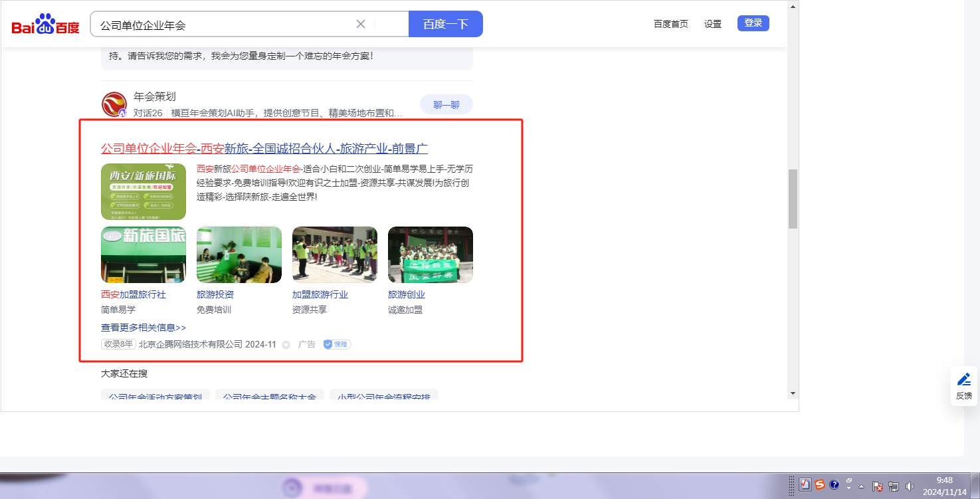The height and width of the screenshot is (499, 980).
Task: Click the scrollbar down arrow
Action: coord(793,393)
